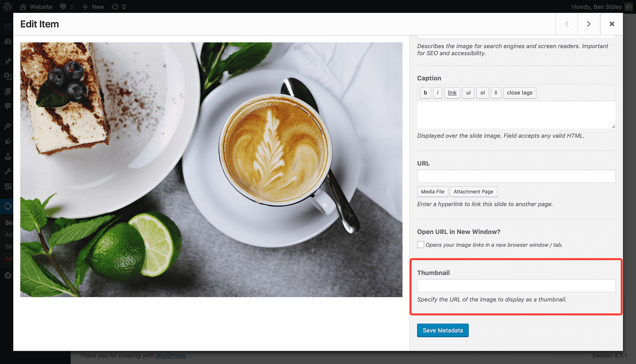Click the Attachment Page button
The image size is (636, 364).
[473, 192]
